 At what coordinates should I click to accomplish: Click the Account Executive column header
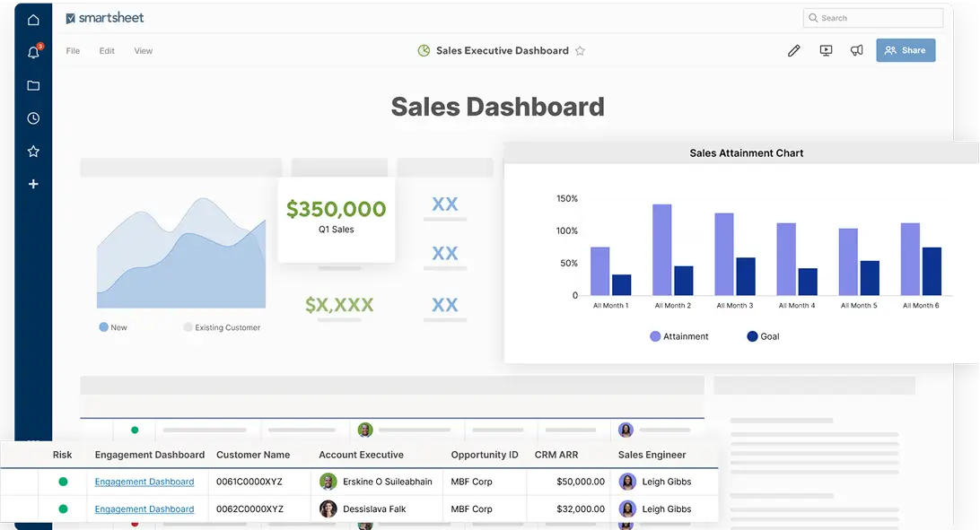[362, 455]
